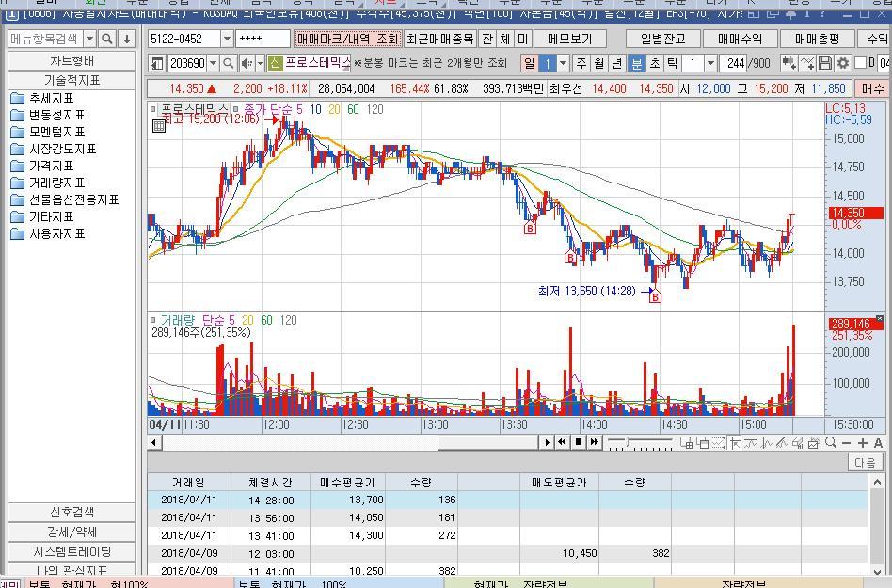Click the crosshair cursor tool icon
Viewport: 892px width, 588px height.
pyautogui.click(x=736, y=442)
